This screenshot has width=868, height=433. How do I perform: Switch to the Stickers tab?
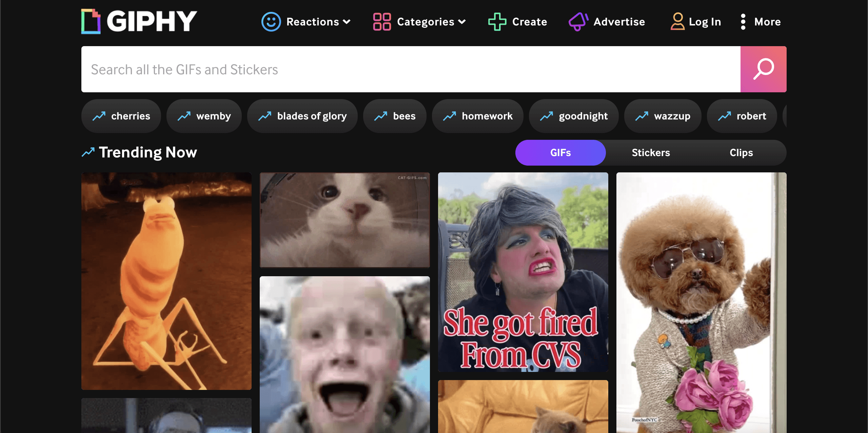coord(651,153)
